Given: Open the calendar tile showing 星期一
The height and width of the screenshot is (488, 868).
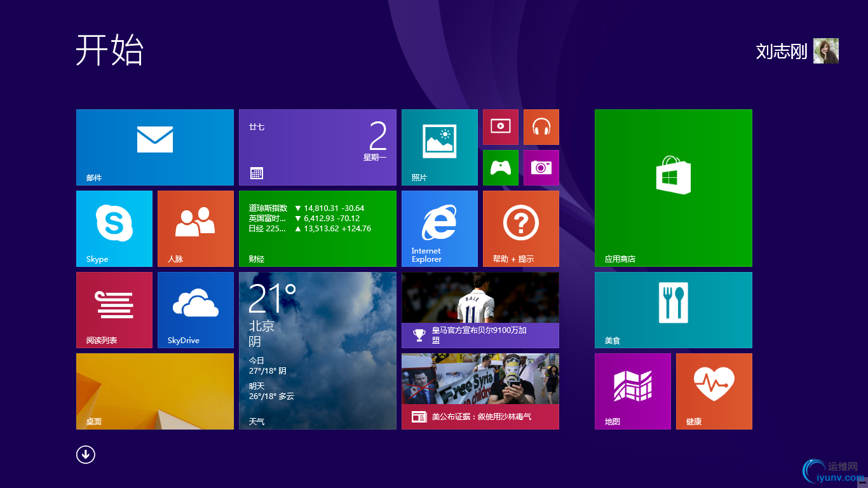Looking at the screenshot, I should 318,147.
